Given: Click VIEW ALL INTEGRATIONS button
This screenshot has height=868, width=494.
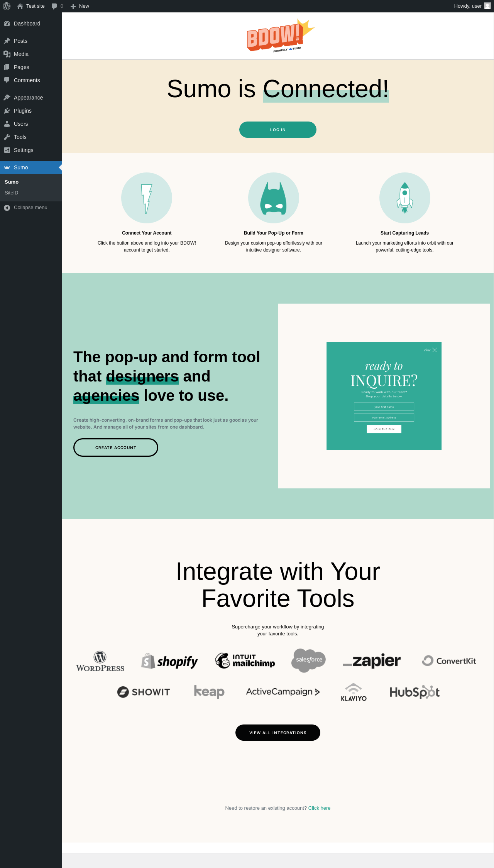Looking at the screenshot, I should click(x=278, y=733).
